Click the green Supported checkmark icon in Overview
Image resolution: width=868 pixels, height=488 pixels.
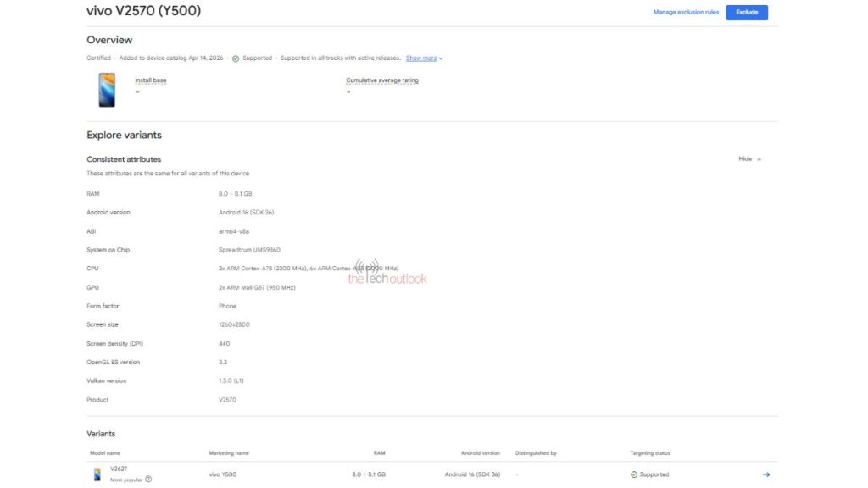236,58
